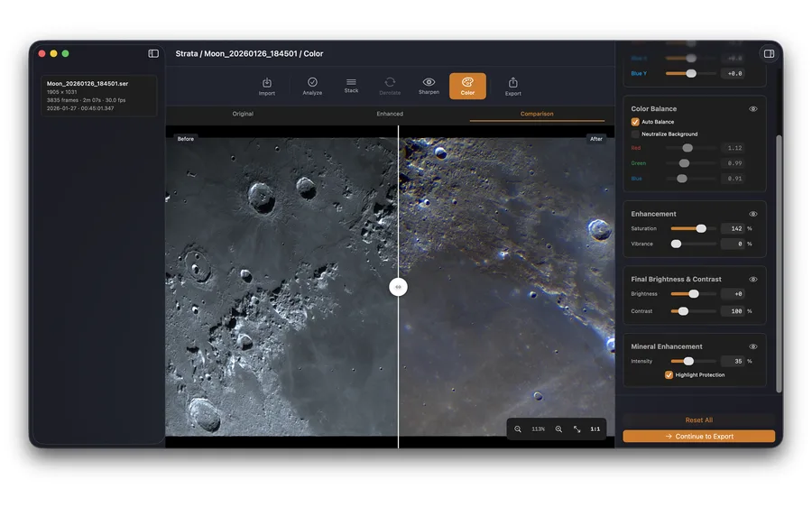The height and width of the screenshot is (507, 812).
Task: Open the Export step
Action: (512, 87)
